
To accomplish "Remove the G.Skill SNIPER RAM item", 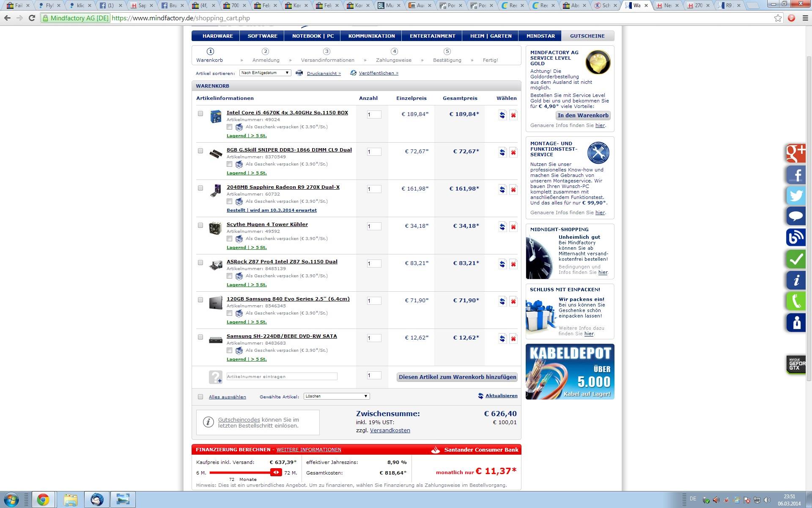I will tap(513, 152).
